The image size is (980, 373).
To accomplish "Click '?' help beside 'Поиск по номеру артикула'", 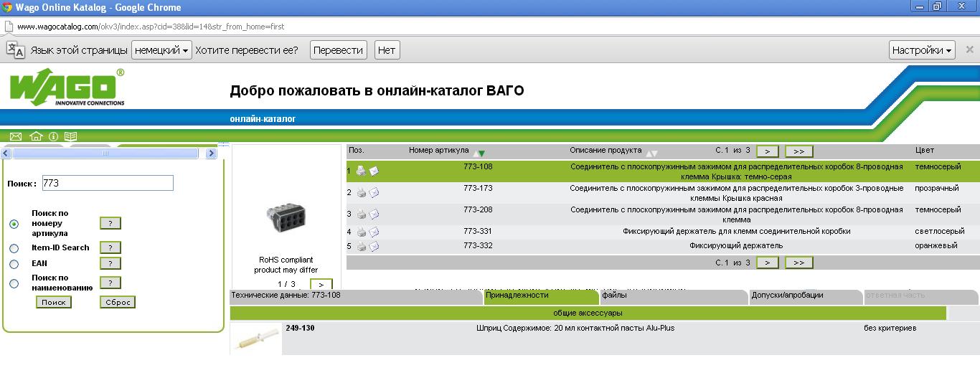I will click(110, 224).
